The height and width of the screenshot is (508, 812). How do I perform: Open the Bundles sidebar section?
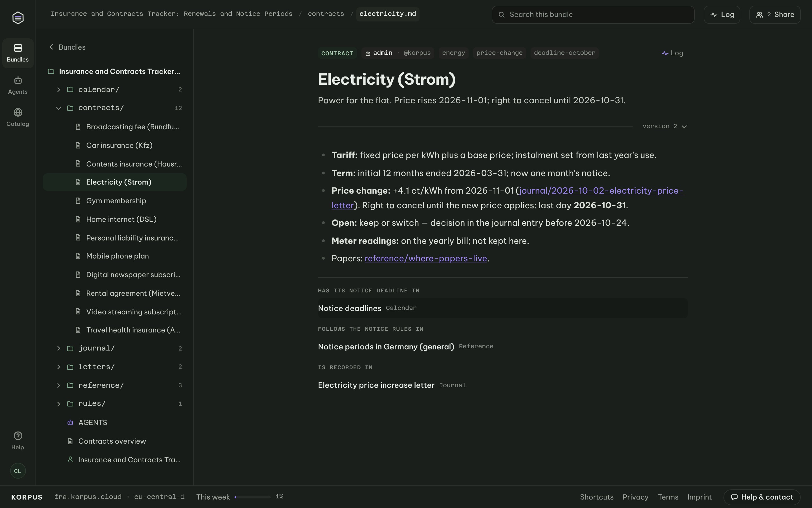coord(18,53)
